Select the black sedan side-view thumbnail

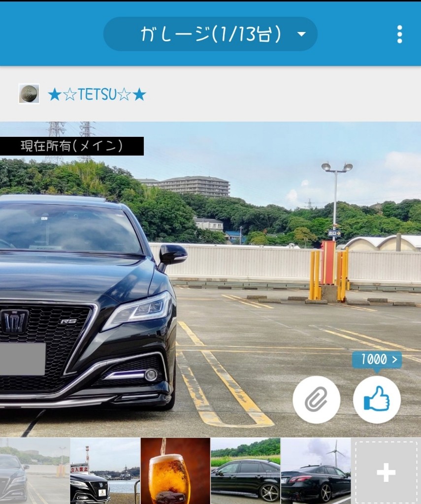coord(245,471)
